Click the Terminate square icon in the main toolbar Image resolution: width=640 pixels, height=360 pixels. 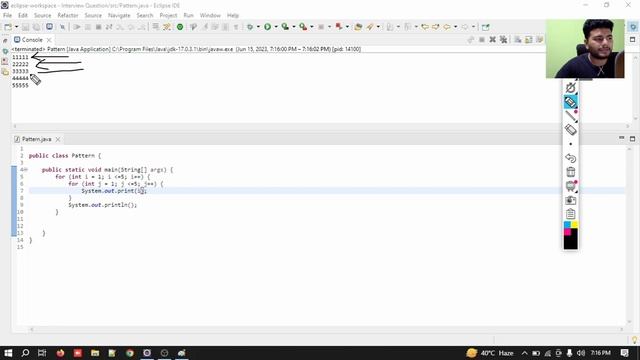point(98,27)
